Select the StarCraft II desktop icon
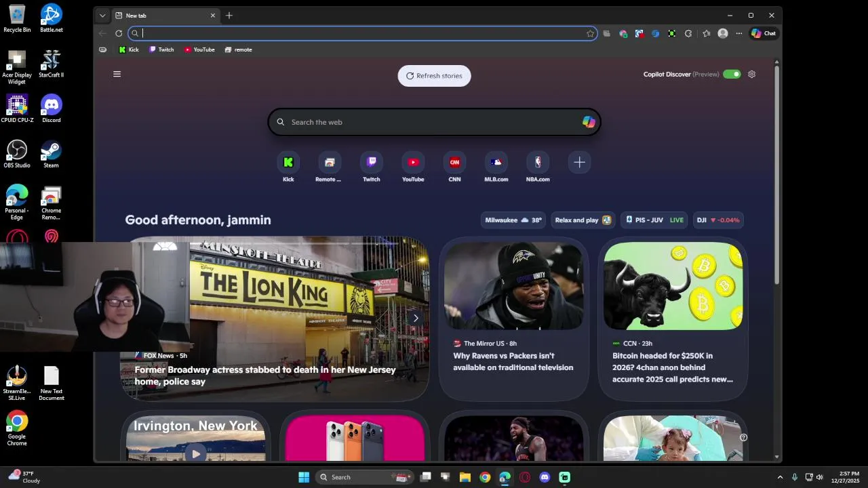868x488 pixels. (52, 64)
